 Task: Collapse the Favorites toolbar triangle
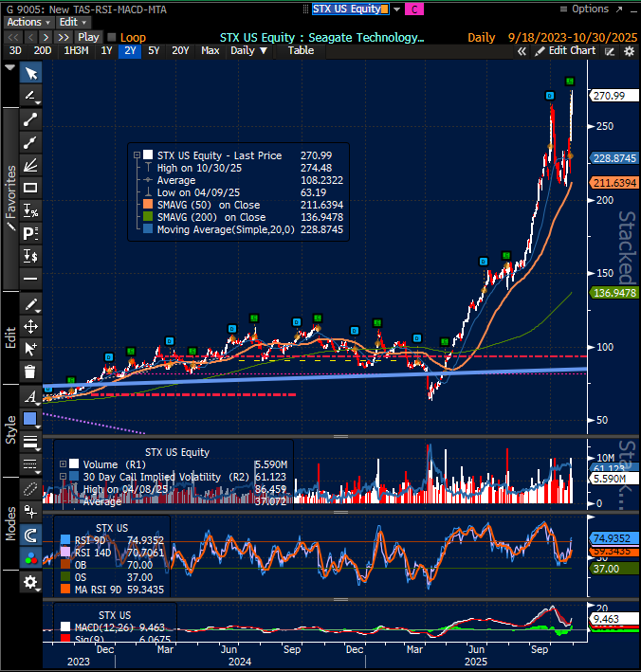[x=9, y=67]
